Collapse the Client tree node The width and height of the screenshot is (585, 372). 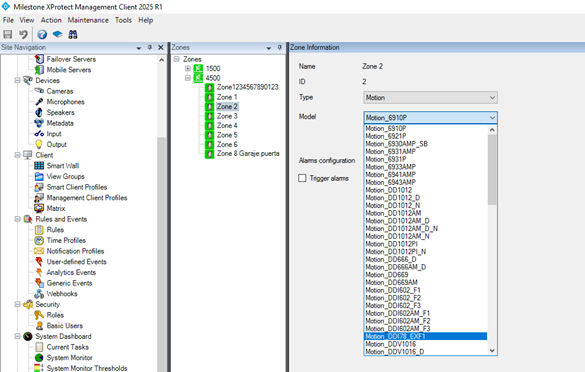tap(17, 155)
